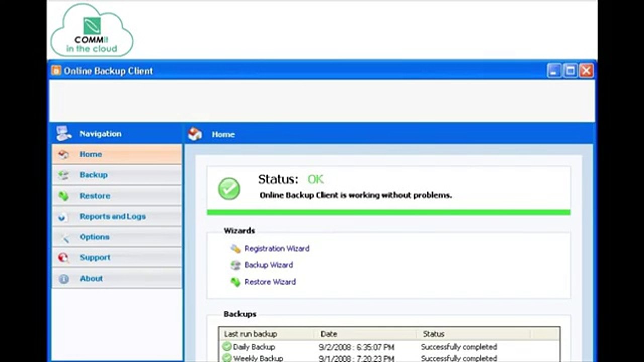
Task: Click the Daily Backup success check icon
Action: click(x=227, y=347)
